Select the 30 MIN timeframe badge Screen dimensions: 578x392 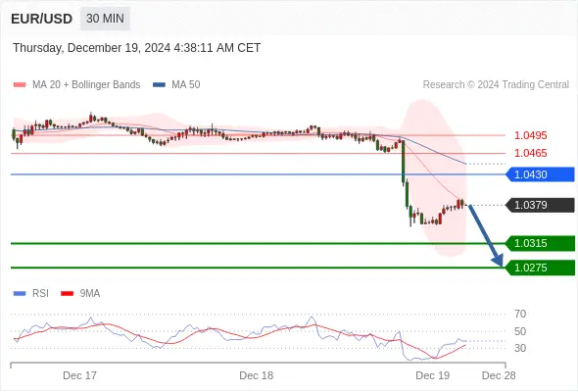105,18
